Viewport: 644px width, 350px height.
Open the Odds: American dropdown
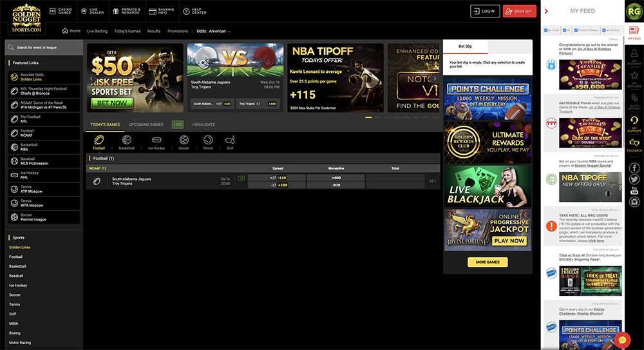coord(214,31)
